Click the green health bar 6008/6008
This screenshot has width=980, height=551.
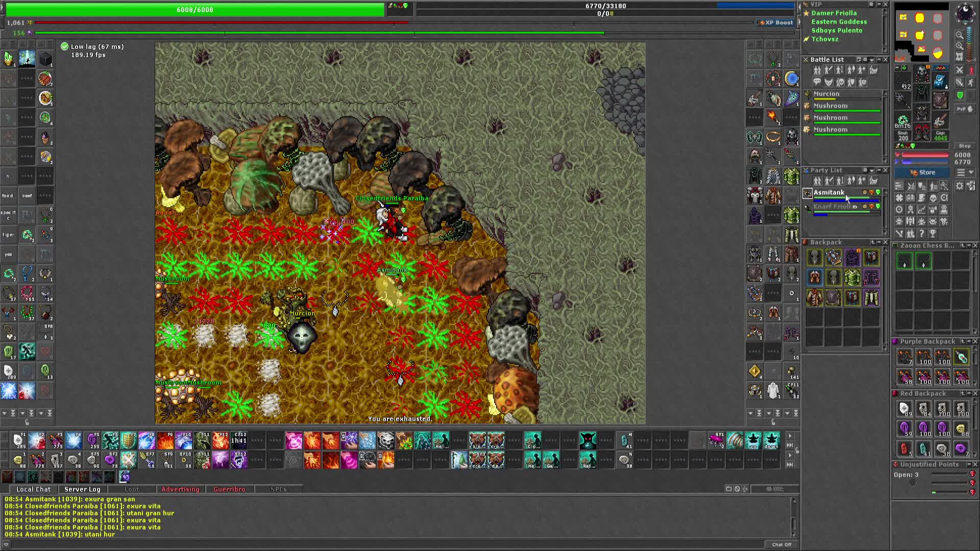pos(195,10)
